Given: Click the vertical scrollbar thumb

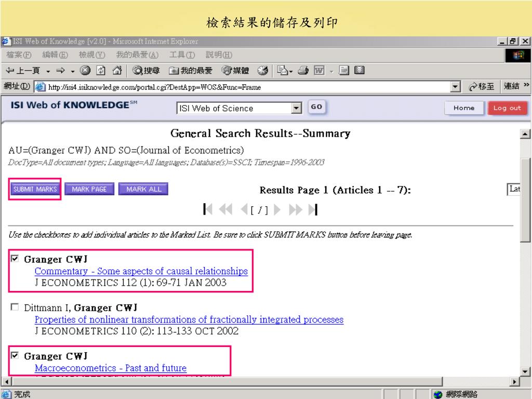Looking at the screenshot, I should click(x=525, y=199).
